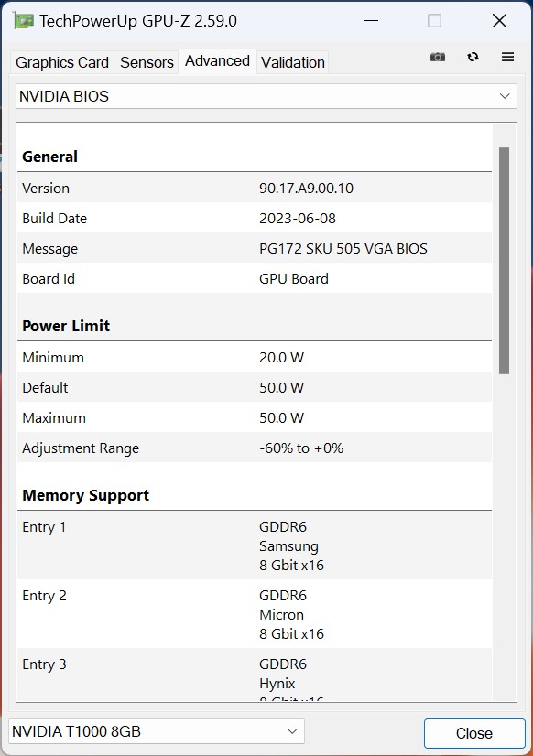The height and width of the screenshot is (756, 533).
Task: Select the Advanced tab
Action: (x=218, y=61)
